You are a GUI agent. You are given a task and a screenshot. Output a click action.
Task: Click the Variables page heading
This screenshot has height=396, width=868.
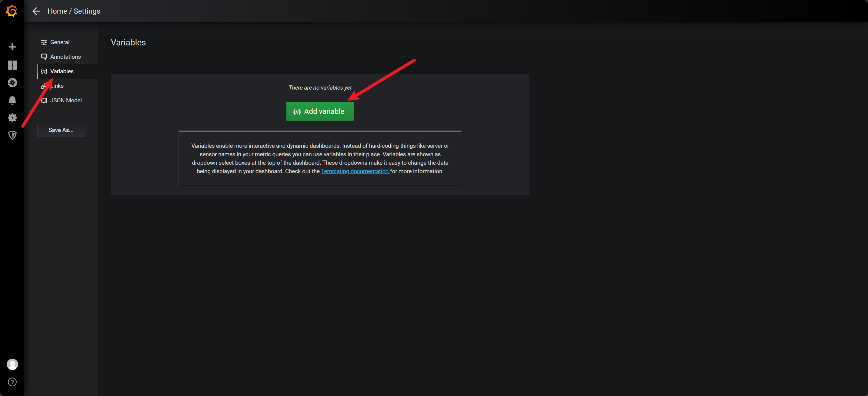click(128, 42)
